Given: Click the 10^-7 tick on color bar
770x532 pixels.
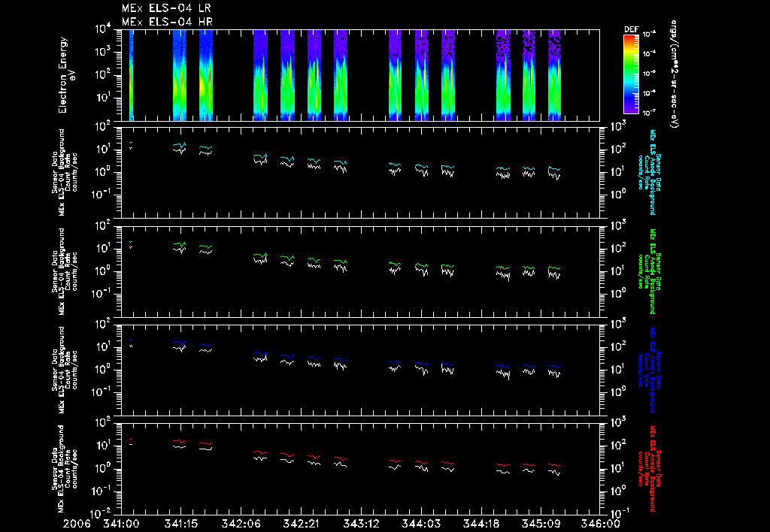Looking at the screenshot, I should 649,113.
